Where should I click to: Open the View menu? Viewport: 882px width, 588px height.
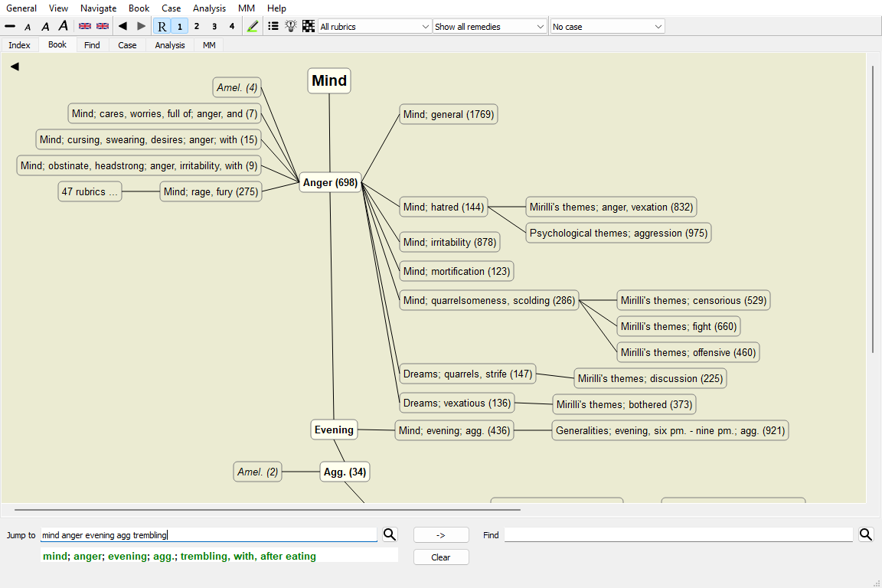coord(58,8)
